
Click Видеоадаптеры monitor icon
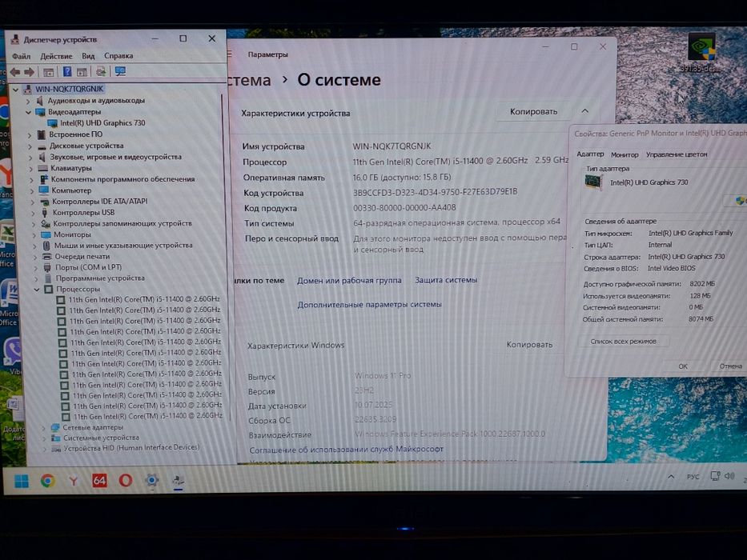pyautogui.click(x=42, y=112)
